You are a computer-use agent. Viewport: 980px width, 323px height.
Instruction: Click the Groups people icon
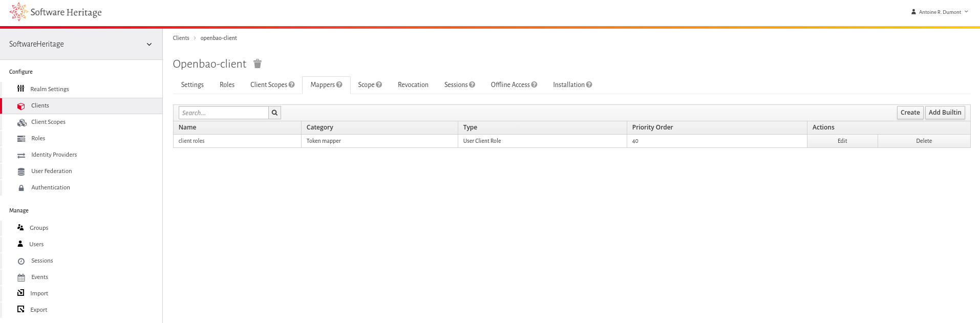[20, 227]
